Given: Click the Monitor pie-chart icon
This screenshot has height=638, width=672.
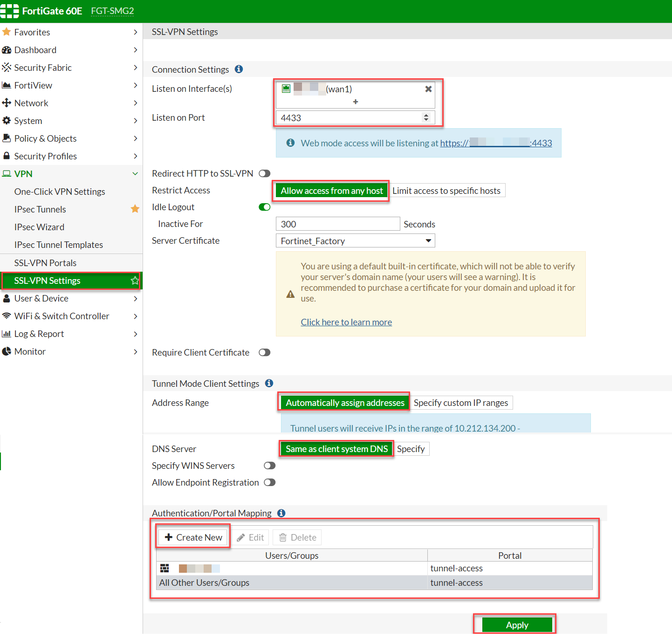Looking at the screenshot, I should coord(7,351).
